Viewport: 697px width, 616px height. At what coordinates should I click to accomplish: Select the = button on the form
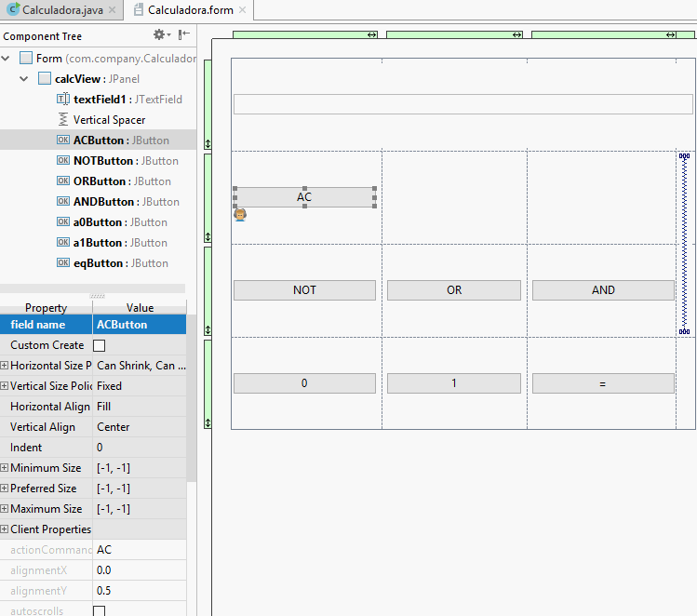point(603,383)
